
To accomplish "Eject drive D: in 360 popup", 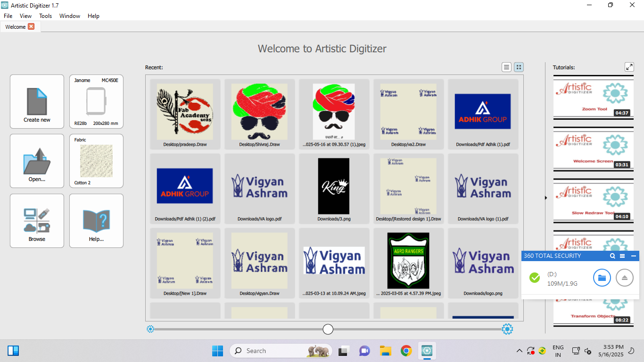I will coord(625,278).
